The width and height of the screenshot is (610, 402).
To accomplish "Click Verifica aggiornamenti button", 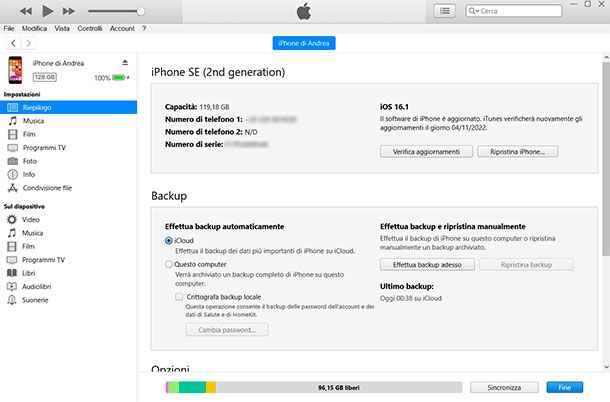I will pyautogui.click(x=426, y=152).
